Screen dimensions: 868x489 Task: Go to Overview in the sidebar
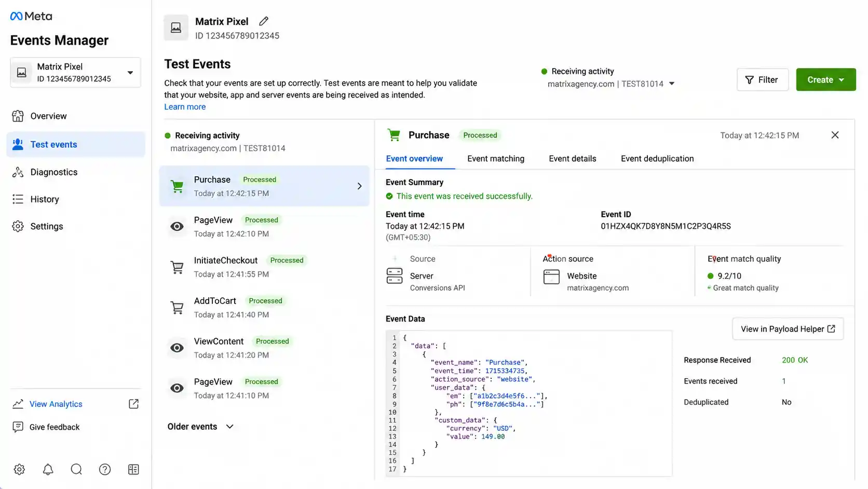75,116
